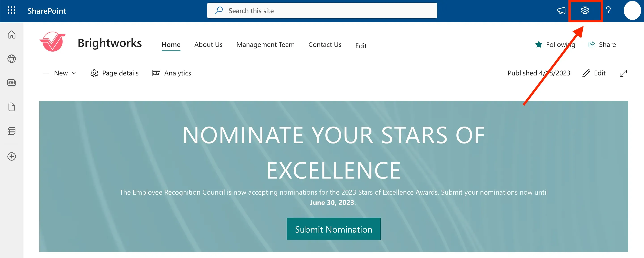Expand the page to full screen
644x258 pixels.
[623, 73]
